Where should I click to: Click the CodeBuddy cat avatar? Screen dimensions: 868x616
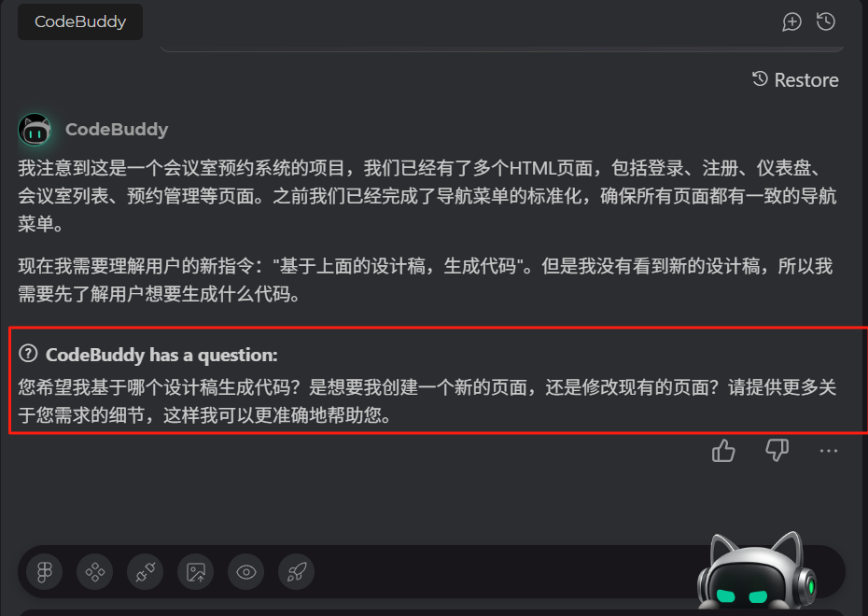click(35, 130)
